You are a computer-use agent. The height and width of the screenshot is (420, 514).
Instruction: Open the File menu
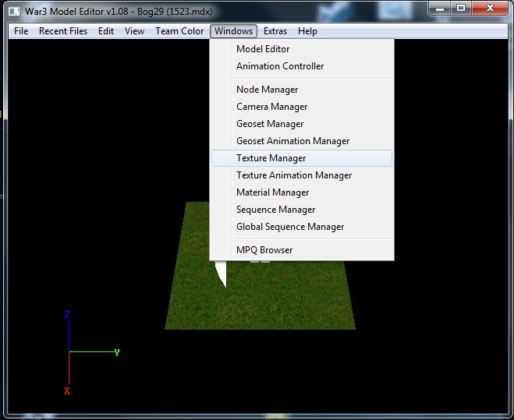point(21,31)
